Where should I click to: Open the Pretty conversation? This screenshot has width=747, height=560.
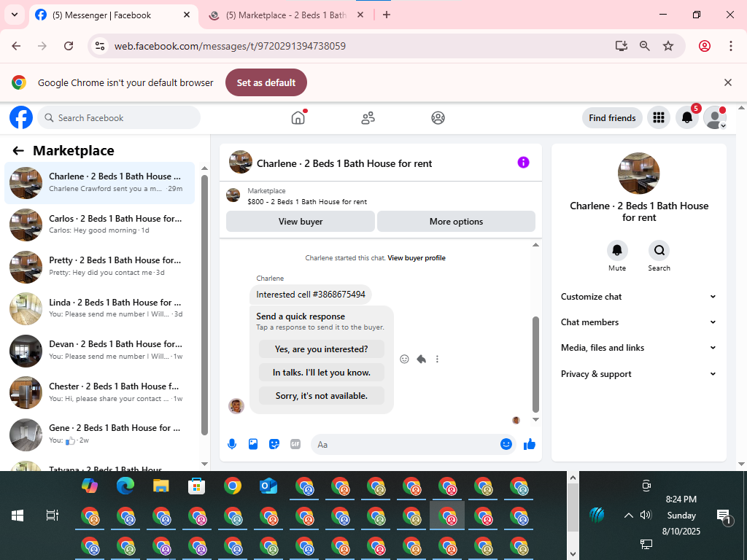(x=99, y=267)
